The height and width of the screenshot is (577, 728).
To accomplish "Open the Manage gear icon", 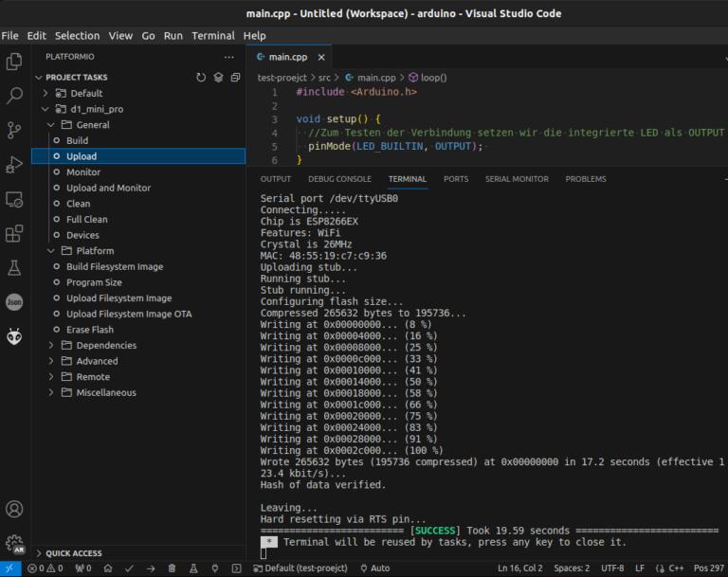I will [x=14, y=544].
